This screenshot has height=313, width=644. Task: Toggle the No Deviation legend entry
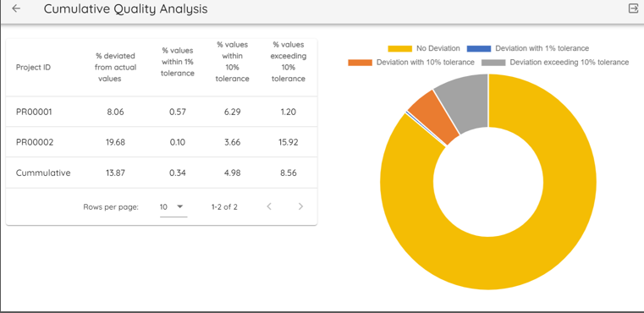click(x=424, y=48)
